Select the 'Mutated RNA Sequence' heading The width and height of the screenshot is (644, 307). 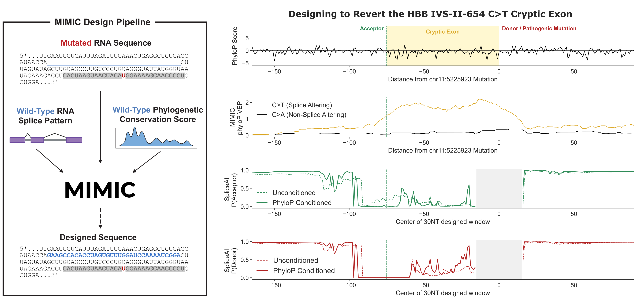coord(106,43)
